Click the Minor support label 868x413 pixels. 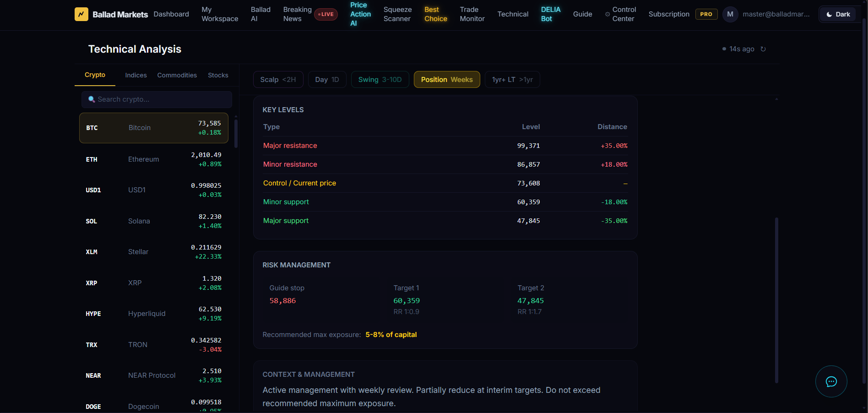pyautogui.click(x=286, y=202)
